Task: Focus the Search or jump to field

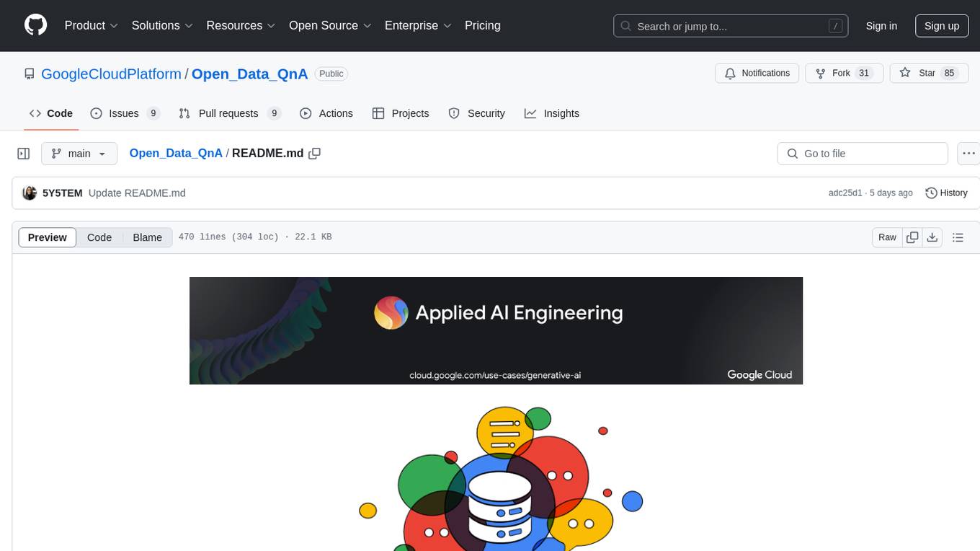Action: pos(730,26)
